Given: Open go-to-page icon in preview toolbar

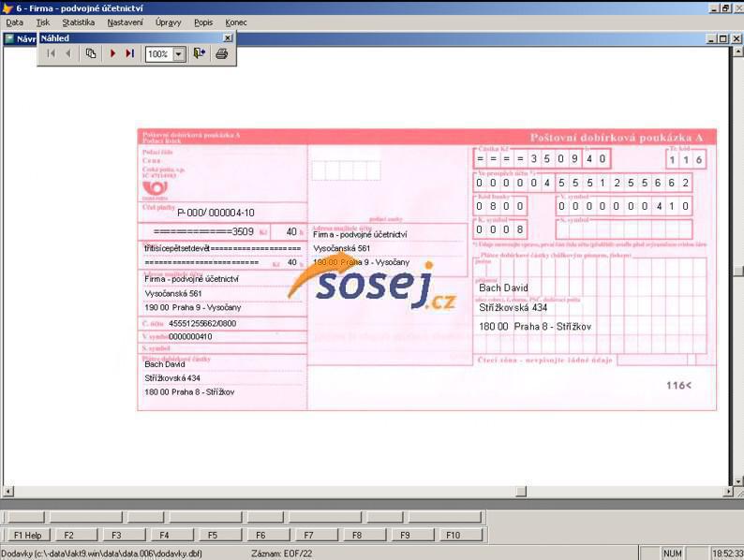Looking at the screenshot, I should coord(91,53).
